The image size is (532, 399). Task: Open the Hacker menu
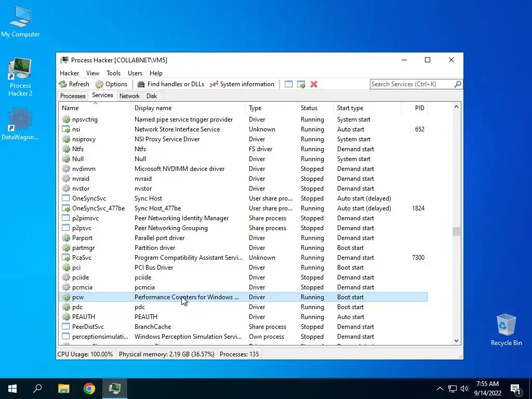(x=69, y=73)
